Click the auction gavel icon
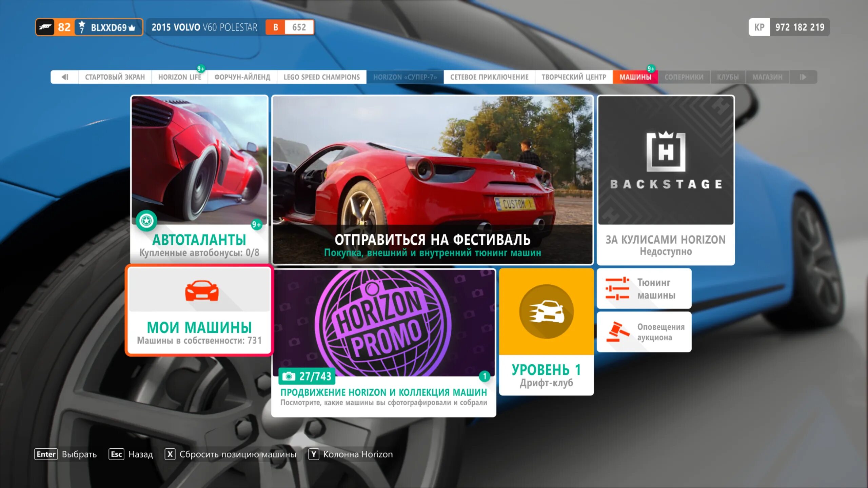 point(618,332)
